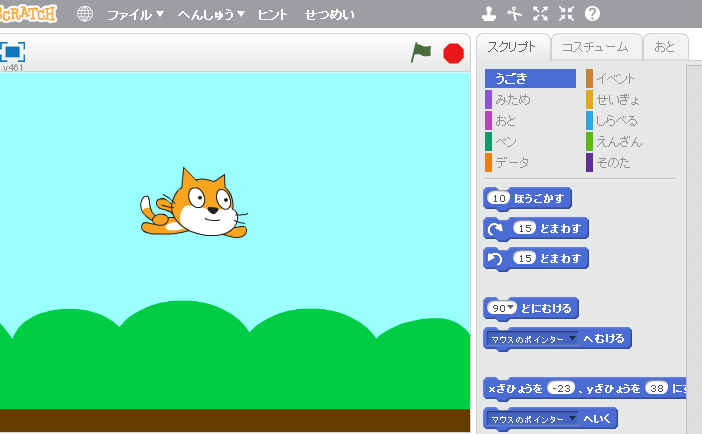Select the duplicate stamp tool
The height and width of the screenshot is (434, 702).
488,14
